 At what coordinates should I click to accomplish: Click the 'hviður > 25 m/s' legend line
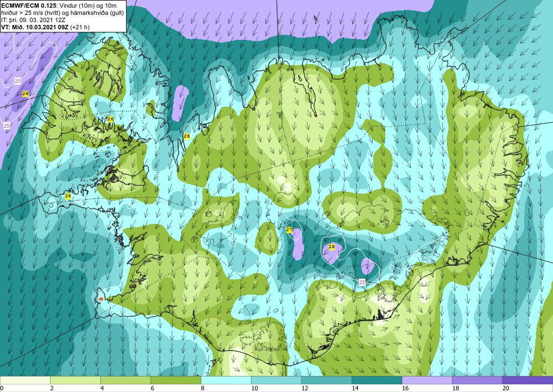(x=62, y=13)
